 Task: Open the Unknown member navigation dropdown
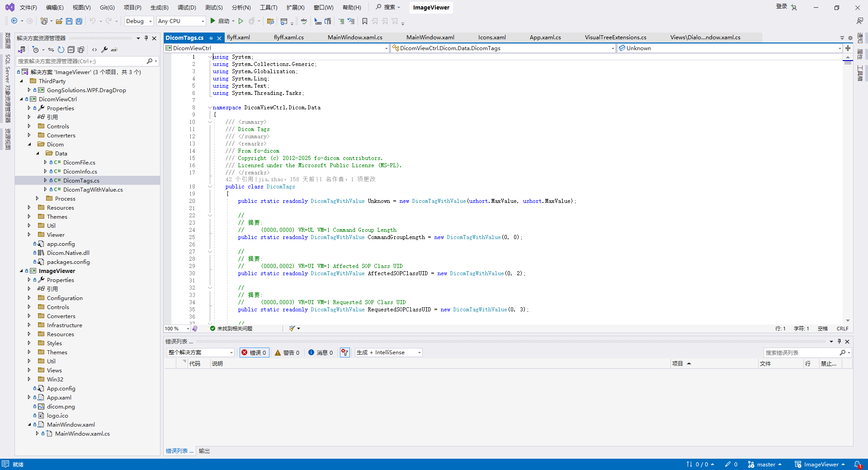pos(730,48)
